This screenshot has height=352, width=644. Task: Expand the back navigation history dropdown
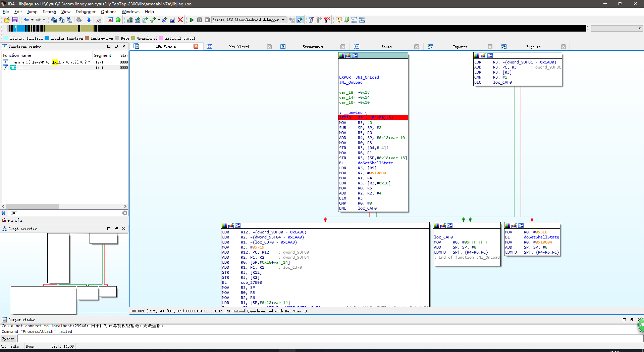tap(32, 20)
